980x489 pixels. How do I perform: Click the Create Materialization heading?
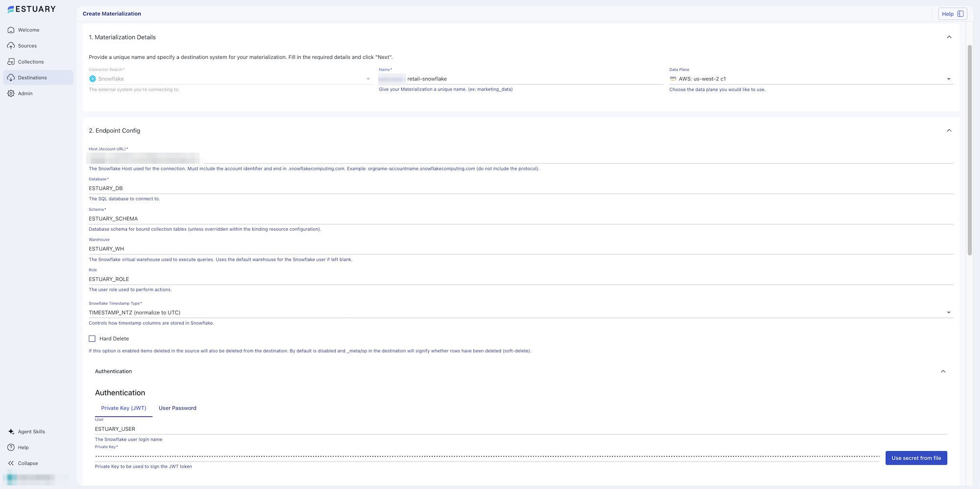coord(112,14)
